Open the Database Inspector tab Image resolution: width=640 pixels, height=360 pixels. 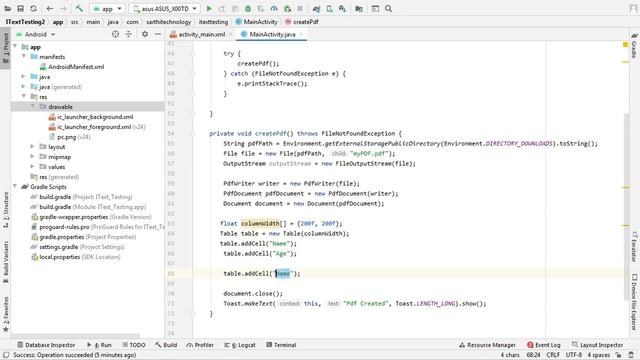click(x=46, y=345)
